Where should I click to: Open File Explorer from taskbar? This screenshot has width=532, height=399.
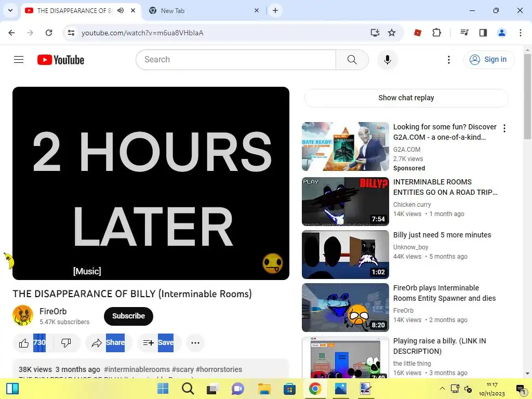coord(264,389)
